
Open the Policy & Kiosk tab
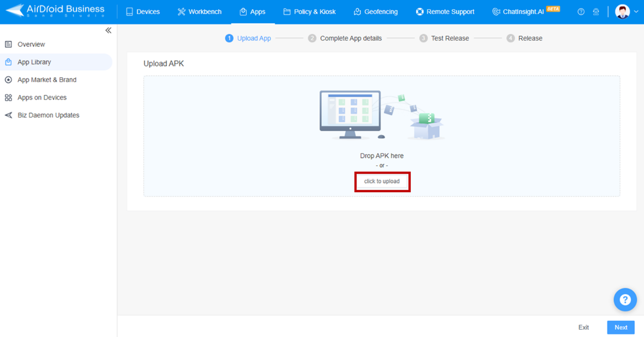310,11
